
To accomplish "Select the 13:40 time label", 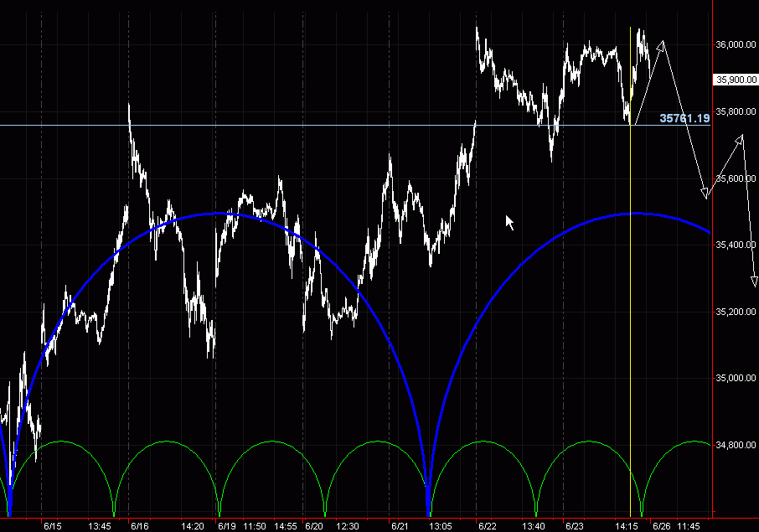I will click(x=533, y=526).
